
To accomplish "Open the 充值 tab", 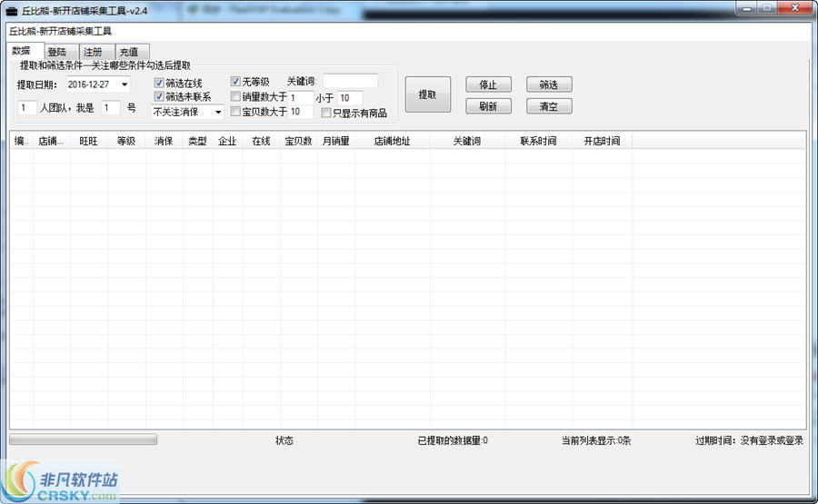I will click(133, 52).
